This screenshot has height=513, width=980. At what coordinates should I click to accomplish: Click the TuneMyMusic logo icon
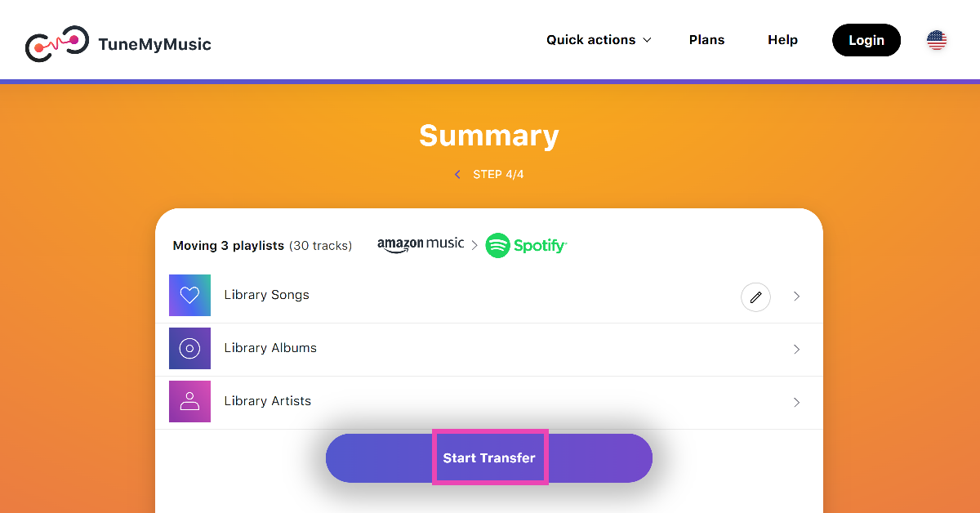[56, 43]
